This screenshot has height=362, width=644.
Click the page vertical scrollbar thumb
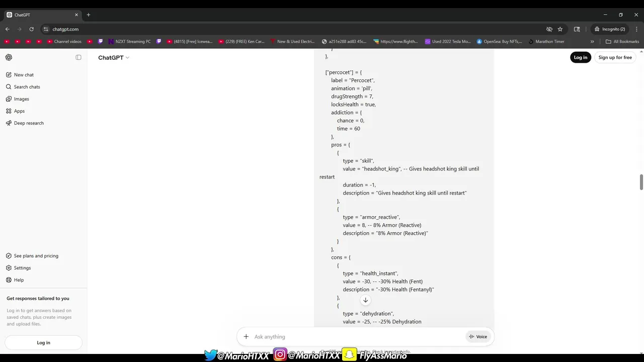641,182
